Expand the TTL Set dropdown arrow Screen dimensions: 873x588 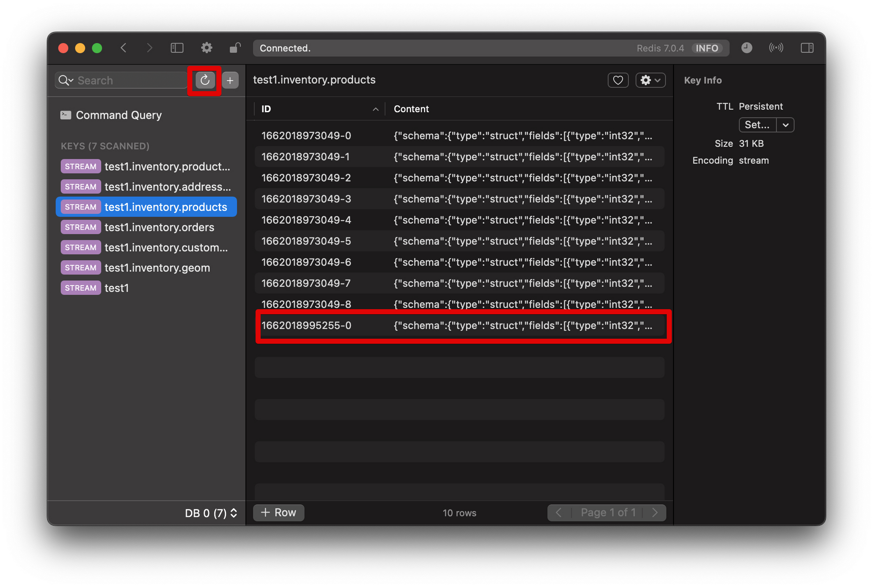click(x=785, y=125)
